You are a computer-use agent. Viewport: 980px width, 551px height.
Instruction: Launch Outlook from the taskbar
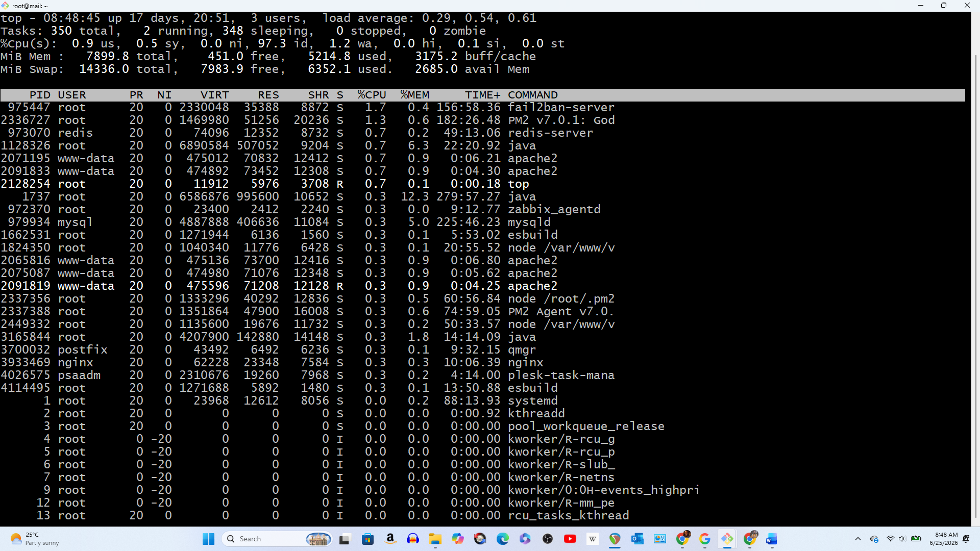point(637,539)
